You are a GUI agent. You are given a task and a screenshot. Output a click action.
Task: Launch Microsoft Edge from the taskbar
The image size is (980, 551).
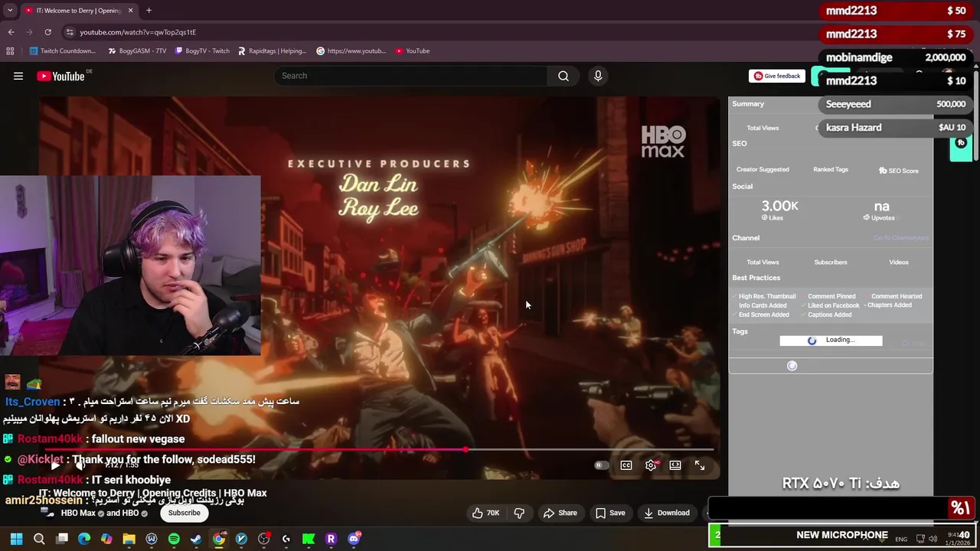[84, 539]
